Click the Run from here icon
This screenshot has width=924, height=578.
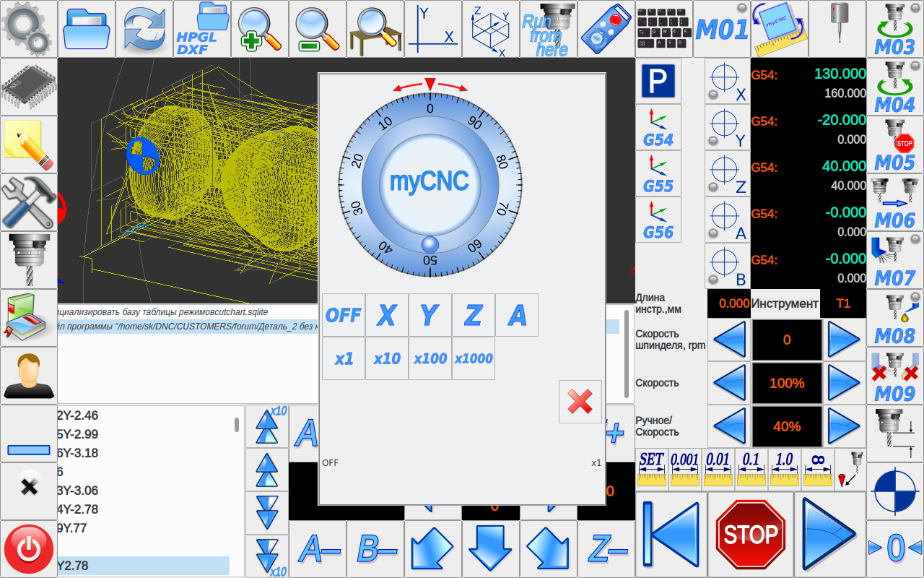(x=549, y=29)
